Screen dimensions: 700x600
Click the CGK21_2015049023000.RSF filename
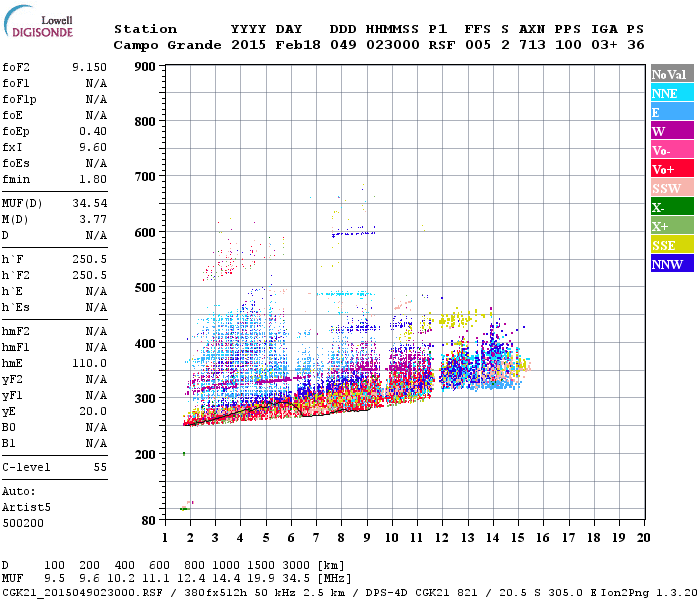(82, 592)
